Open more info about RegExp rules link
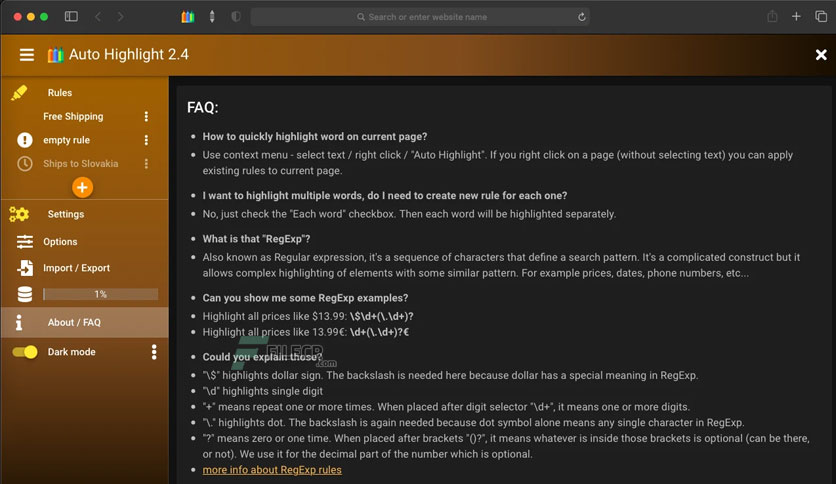836x484 pixels. click(272, 470)
